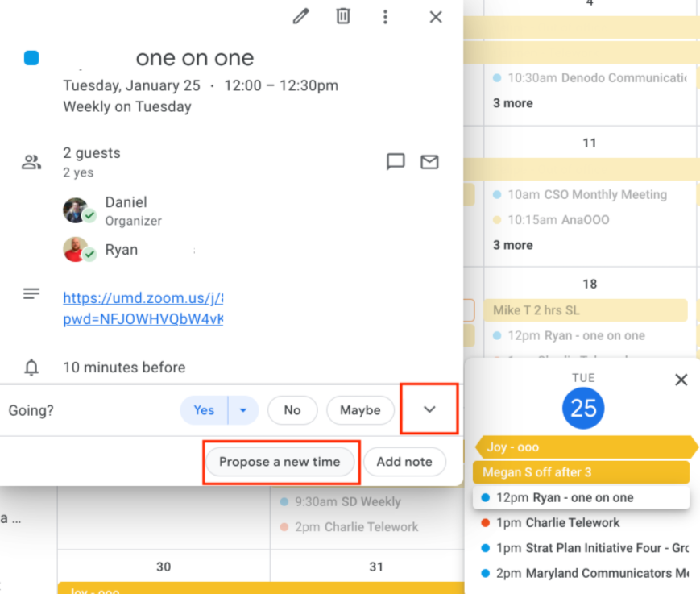Close the one on one event popup
This screenshot has width=700, height=594.
click(436, 17)
